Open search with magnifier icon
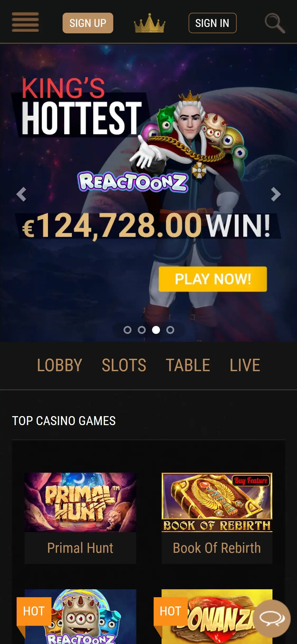The height and width of the screenshot is (644, 297). tap(275, 23)
